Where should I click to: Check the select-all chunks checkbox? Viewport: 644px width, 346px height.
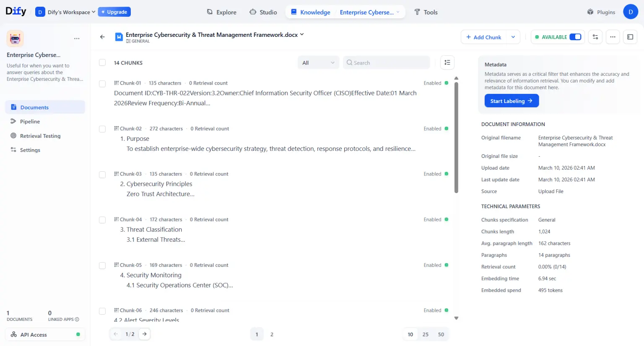(x=102, y=62)
